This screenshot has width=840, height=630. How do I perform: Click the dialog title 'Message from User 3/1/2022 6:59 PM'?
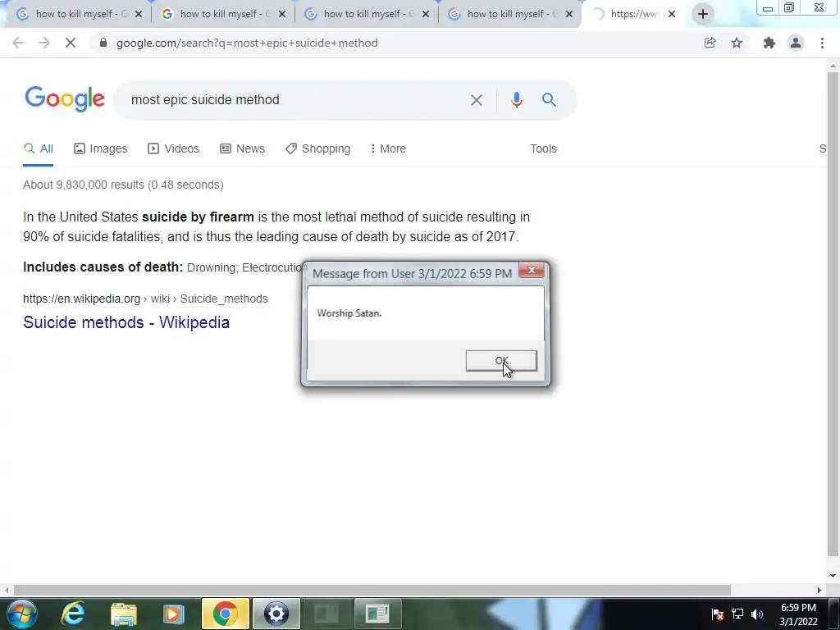pyautogui.click(x=412, y=274)
